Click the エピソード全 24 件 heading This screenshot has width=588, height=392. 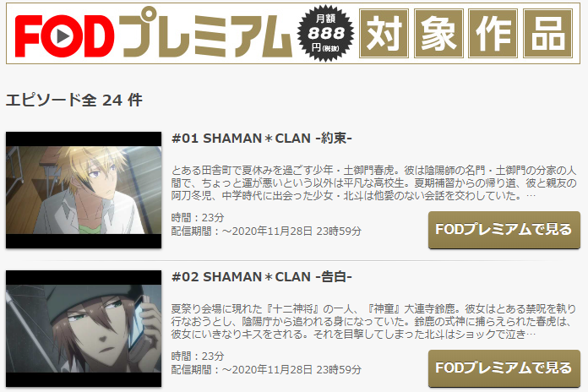(73, 101)
